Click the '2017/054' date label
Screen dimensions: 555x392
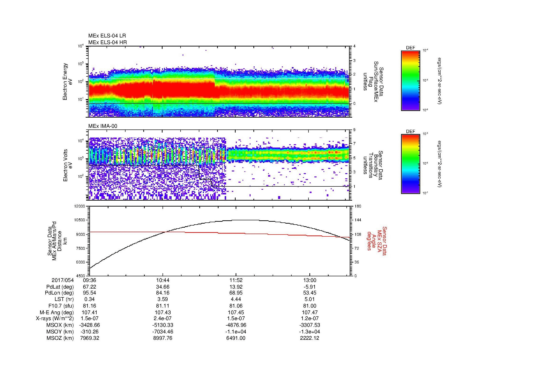click(63, 280)
